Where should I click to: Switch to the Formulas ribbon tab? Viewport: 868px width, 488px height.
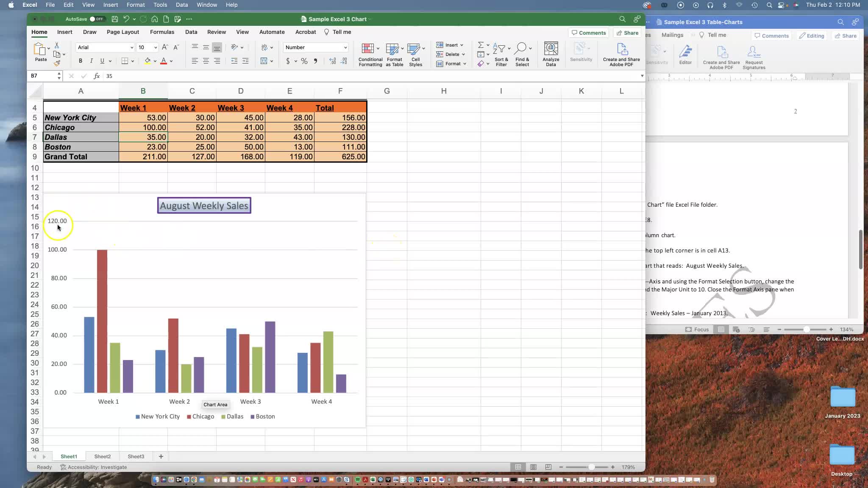pos(162,32)
